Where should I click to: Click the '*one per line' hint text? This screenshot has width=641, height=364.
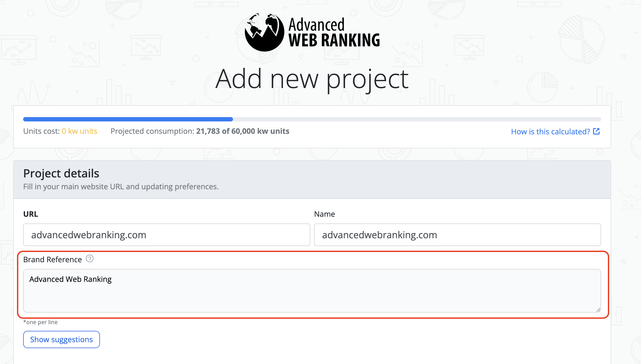pyautogui.click(x=40, y=322)
